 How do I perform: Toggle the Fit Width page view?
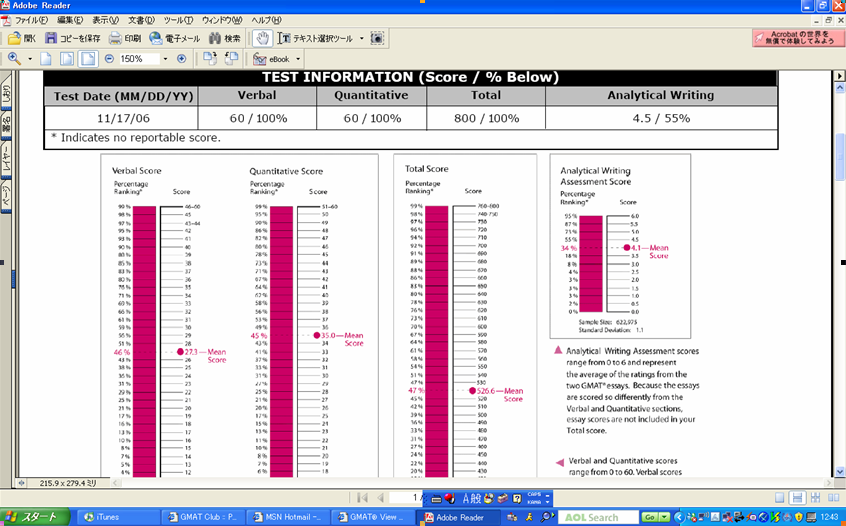88,59
